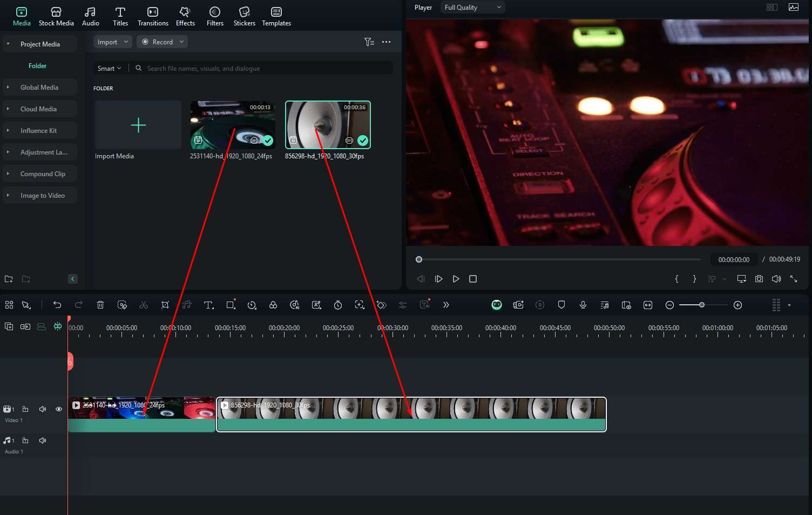Image resolution: width=812 pixels, height=515 pixels.
Task: Click the marker shield icon
Action: point(561,305)
